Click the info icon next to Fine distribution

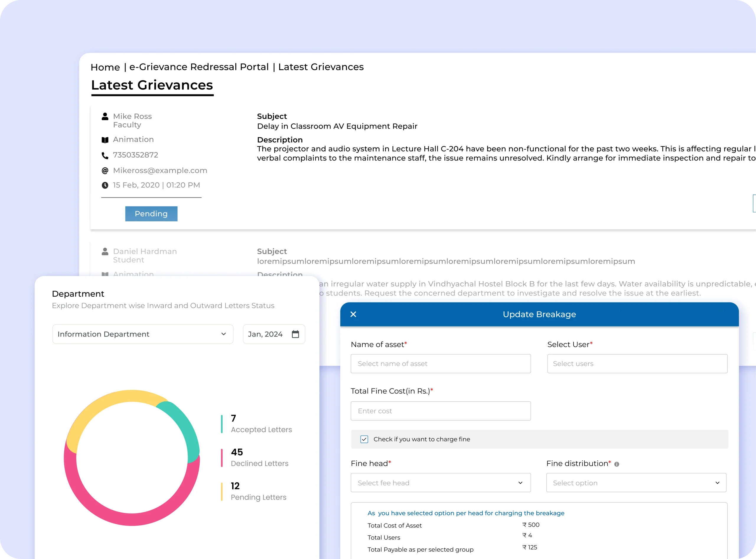(x=617, y=464)
